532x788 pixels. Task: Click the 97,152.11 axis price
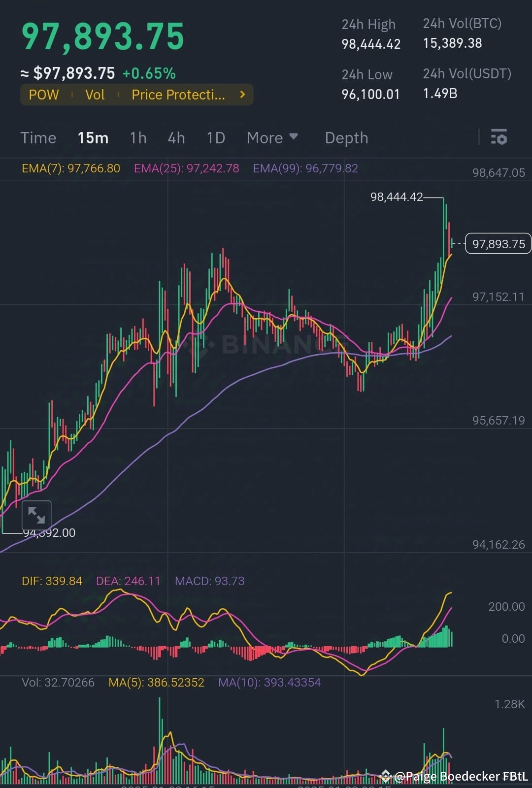(x=499, y=297)
